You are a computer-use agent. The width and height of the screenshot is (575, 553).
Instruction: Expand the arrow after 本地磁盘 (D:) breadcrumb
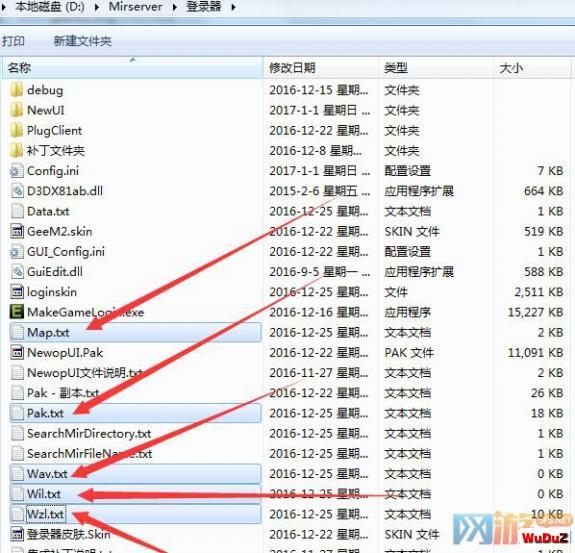pos(97,7)
